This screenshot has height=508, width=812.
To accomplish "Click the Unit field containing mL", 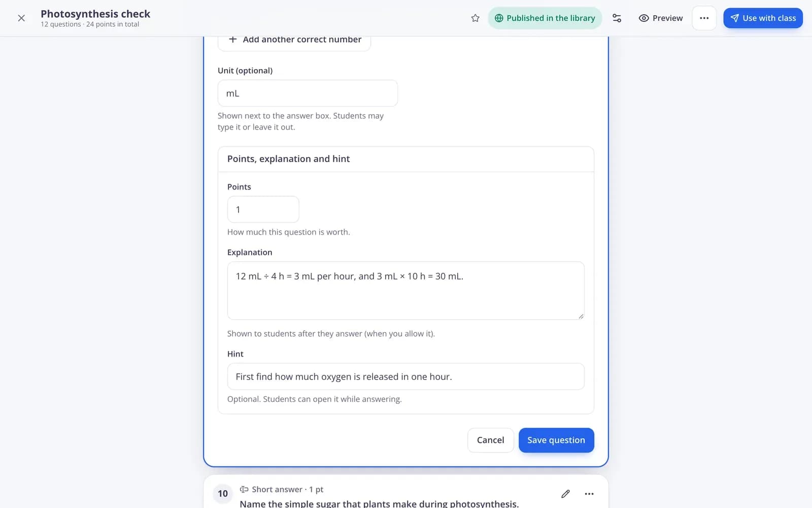I will tap(308, 93).
